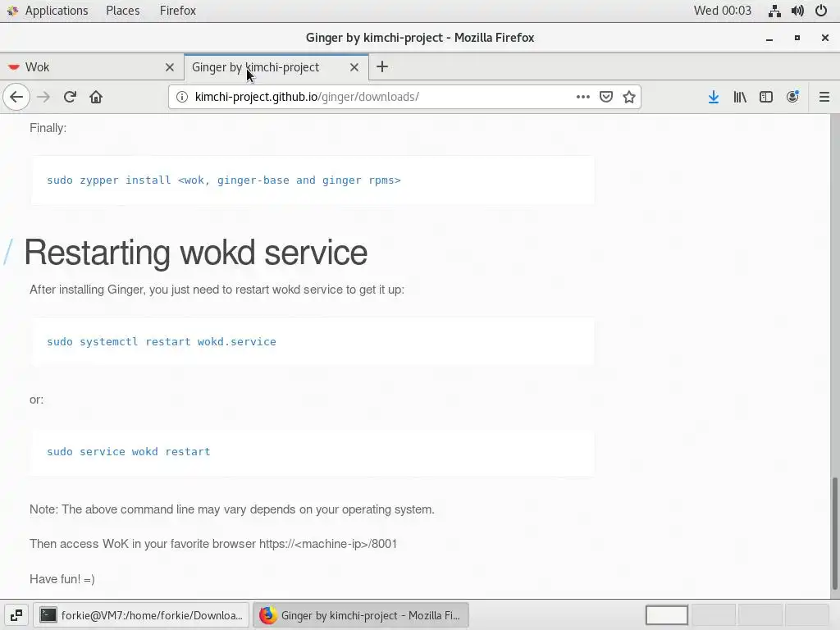The image size is (840, 630).
Task: Open the Firefox hamburger menu
Action: coord(824,97)
